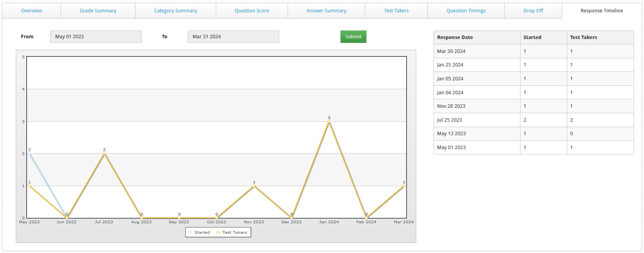This screenshot has width=644, height=253.
Task: Click the To date field
Action: point(233,37)
